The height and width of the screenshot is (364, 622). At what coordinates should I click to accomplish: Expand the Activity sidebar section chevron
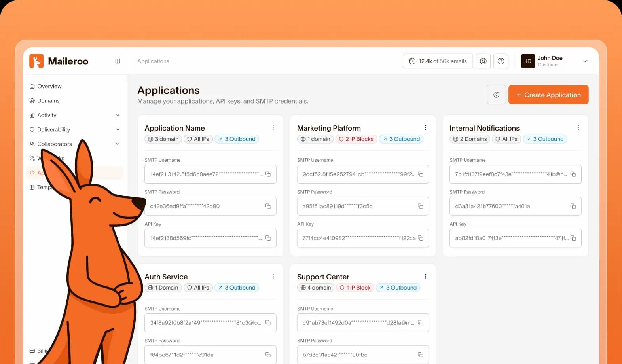click(x=118, y=115)
